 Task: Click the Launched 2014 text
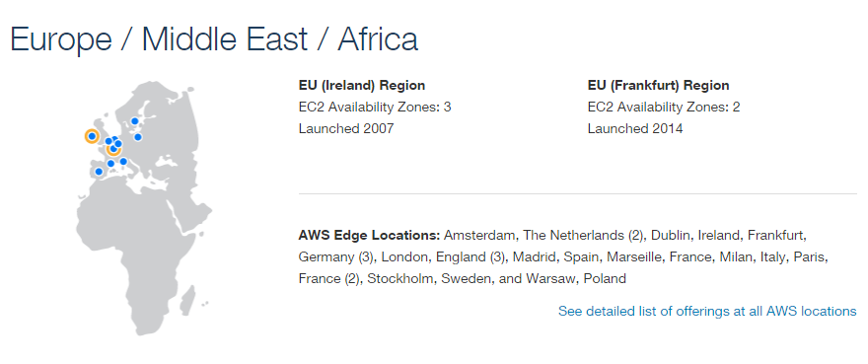635,129
